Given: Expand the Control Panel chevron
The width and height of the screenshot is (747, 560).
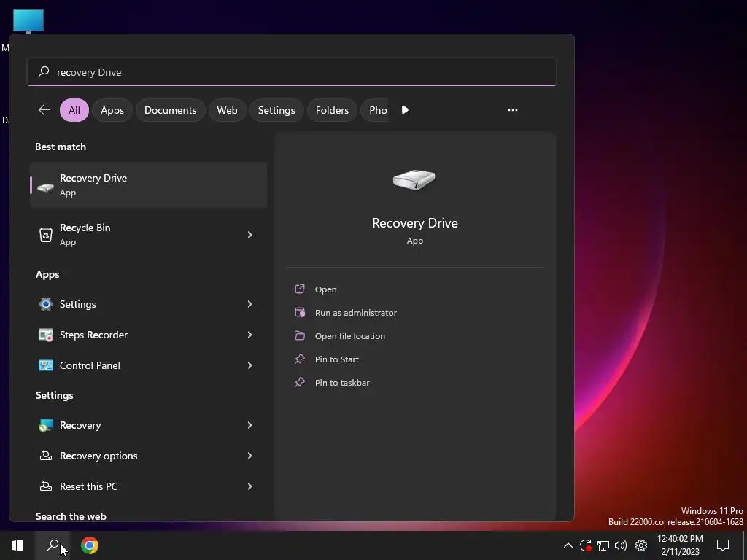Looking at the screenshot, I should (249, 365).
